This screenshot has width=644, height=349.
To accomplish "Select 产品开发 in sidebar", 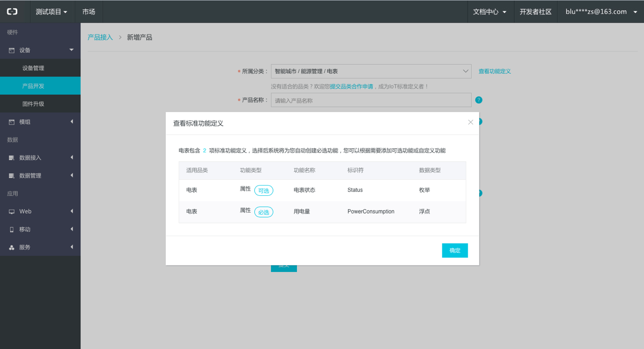I will pos(40,86).
